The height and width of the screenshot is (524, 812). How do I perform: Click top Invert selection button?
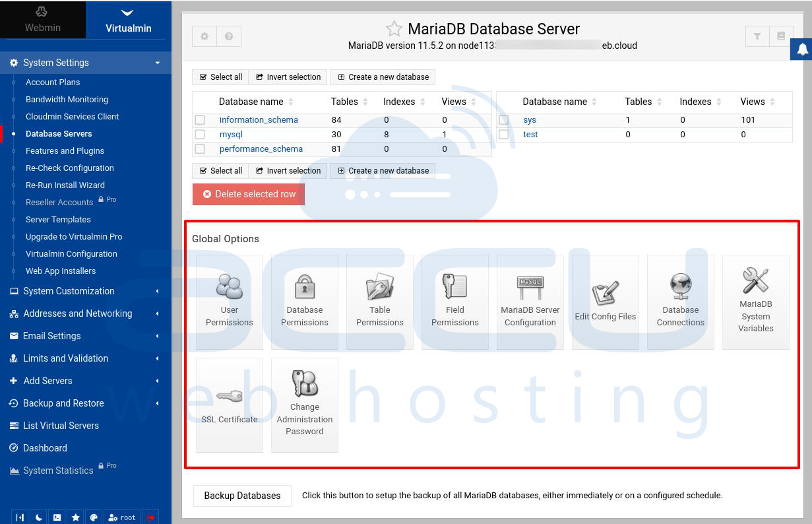[x=288, y=77]
